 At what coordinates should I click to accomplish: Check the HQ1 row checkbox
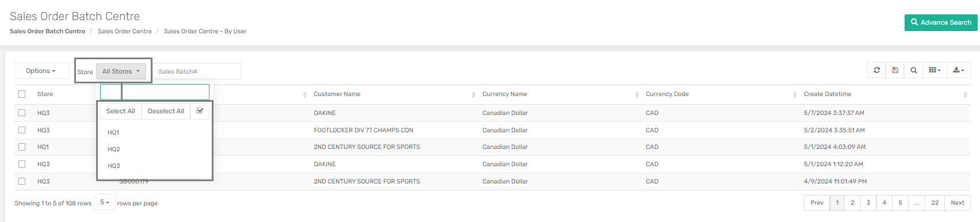click(22, 147)
